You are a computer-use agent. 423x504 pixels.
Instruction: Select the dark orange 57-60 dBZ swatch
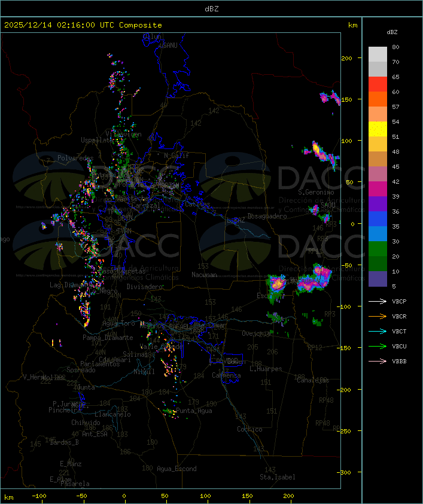coord(378,99)
